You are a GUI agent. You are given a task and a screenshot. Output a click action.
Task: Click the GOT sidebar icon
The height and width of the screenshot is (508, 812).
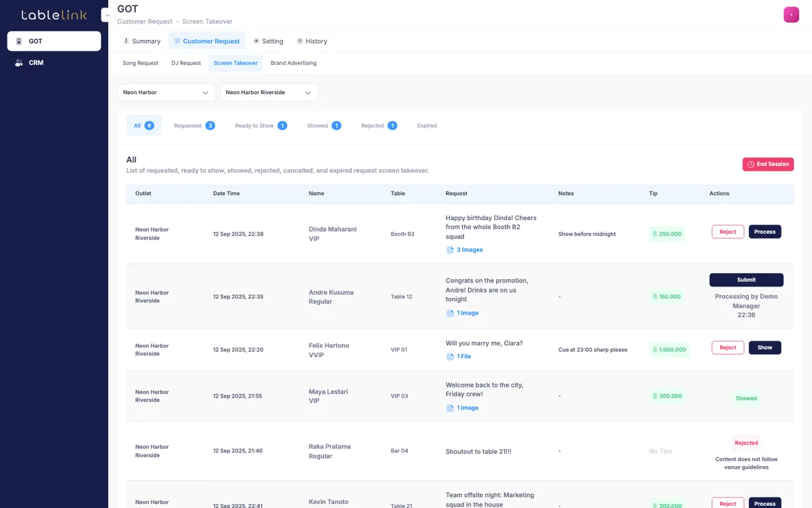tap(19, 41)
